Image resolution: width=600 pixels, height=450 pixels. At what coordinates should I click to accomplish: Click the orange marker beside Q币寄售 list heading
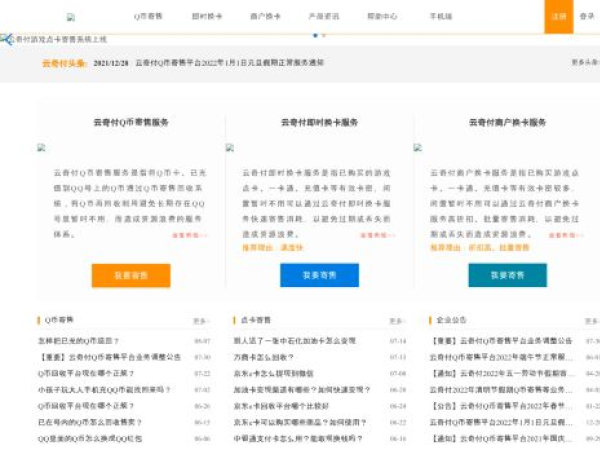(x=39, y=320)
